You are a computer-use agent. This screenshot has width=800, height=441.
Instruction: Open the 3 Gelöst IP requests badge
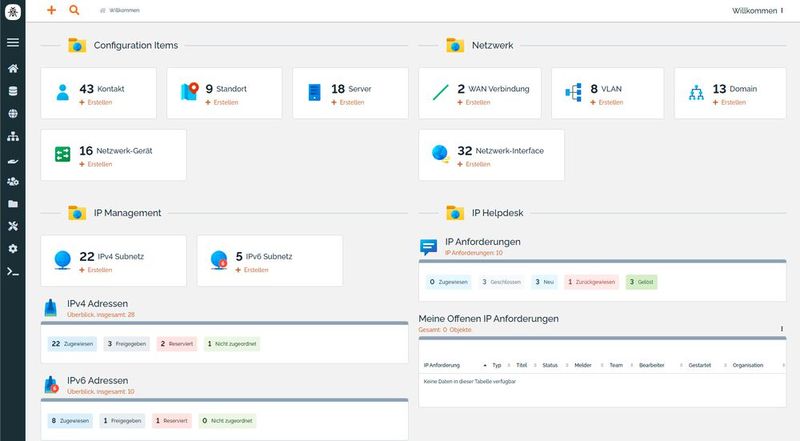[641, 282]
